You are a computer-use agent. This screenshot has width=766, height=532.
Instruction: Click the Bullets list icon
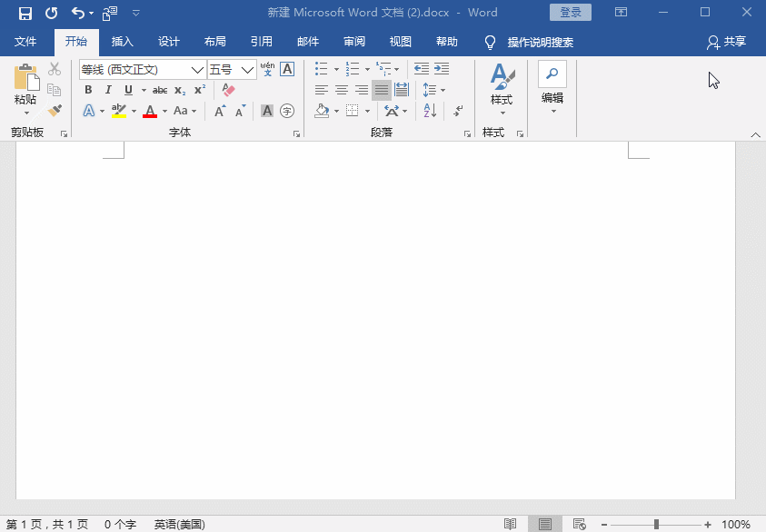click(x=321, y=69)
